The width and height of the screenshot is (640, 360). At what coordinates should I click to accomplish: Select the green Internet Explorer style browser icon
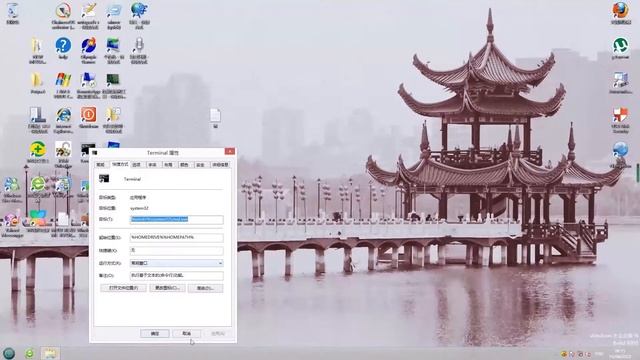(38, 184)
